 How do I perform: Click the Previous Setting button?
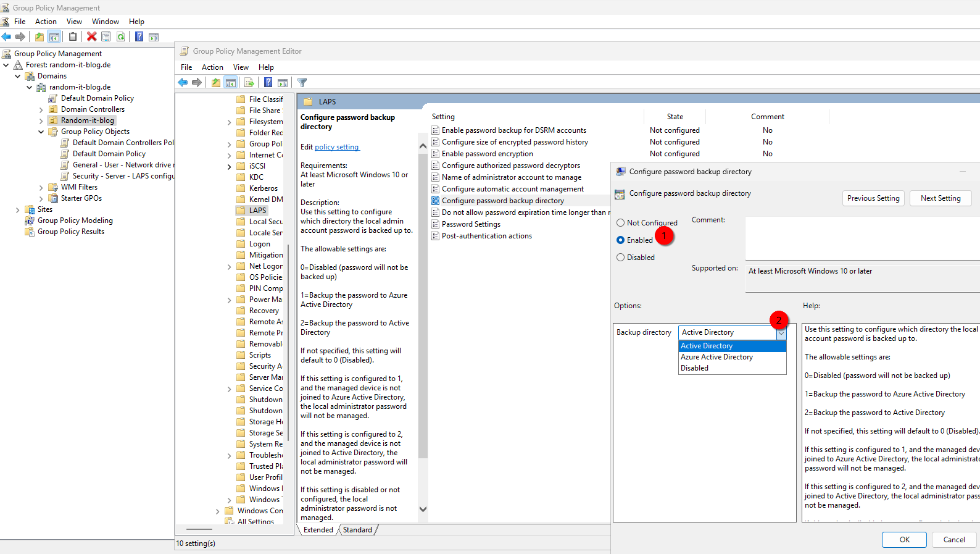[873, 198]
